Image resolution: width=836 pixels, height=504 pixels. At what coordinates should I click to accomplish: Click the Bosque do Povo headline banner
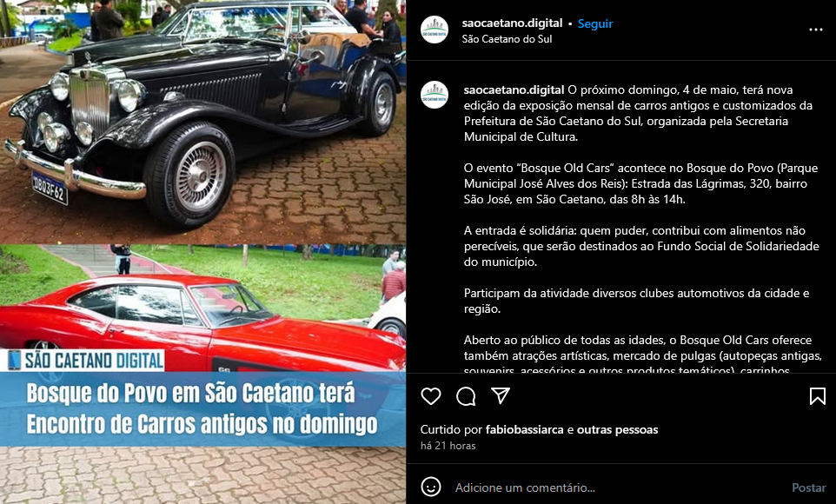(202, 408)
